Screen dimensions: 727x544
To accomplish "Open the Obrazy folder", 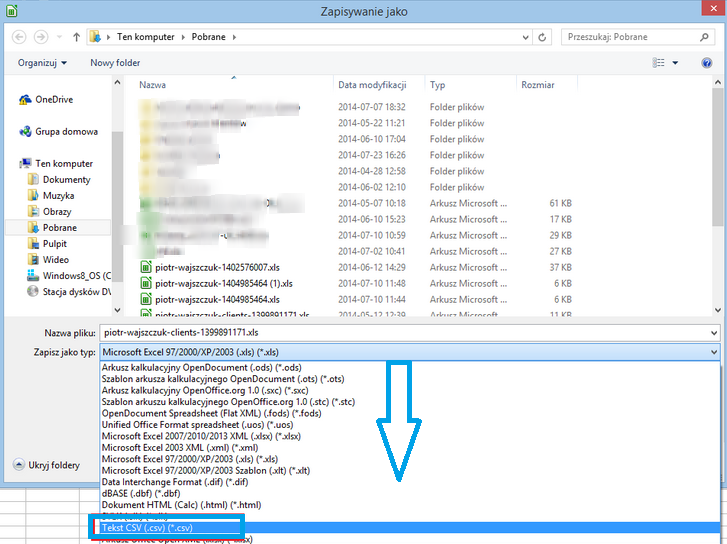I will click(x=50, y=211).
